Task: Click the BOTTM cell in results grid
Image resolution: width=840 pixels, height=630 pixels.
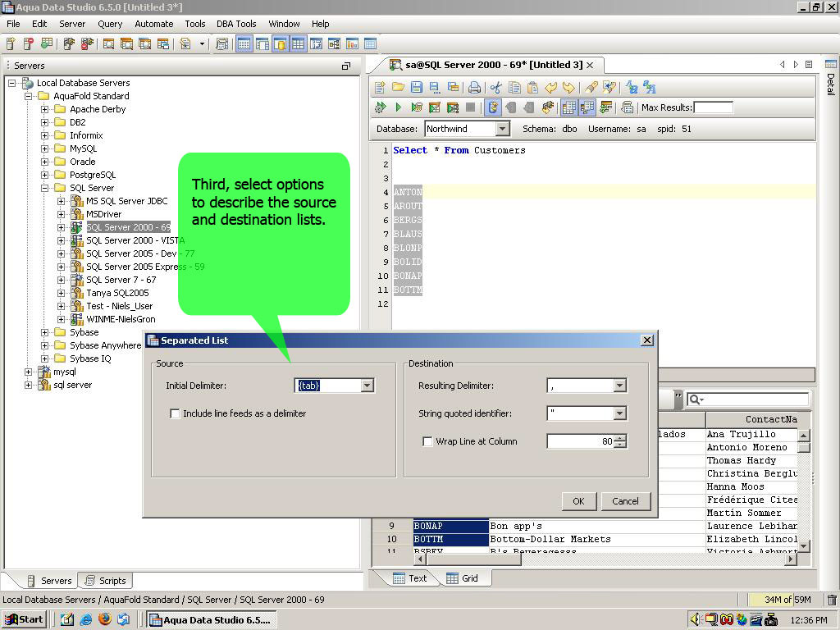Action: [x=451, y=540]
